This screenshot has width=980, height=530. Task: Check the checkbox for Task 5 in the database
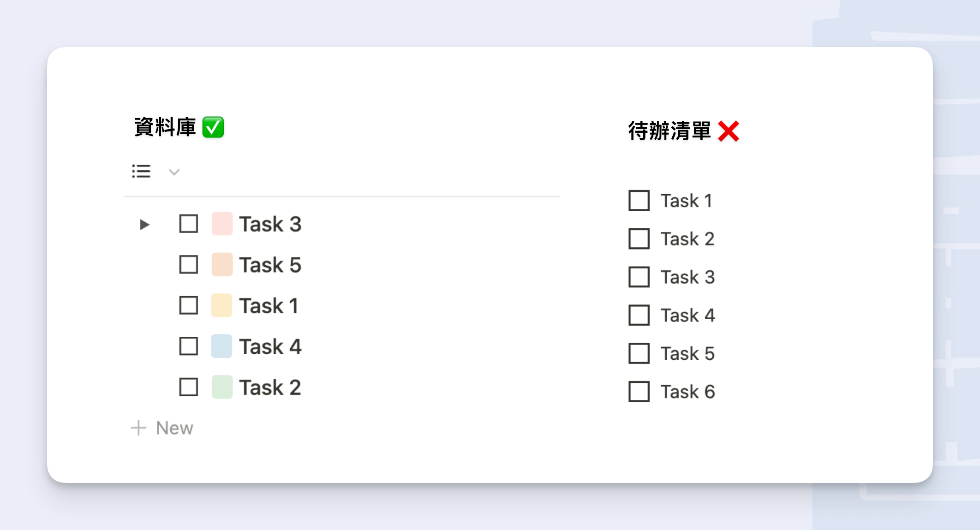click(188, 265)
